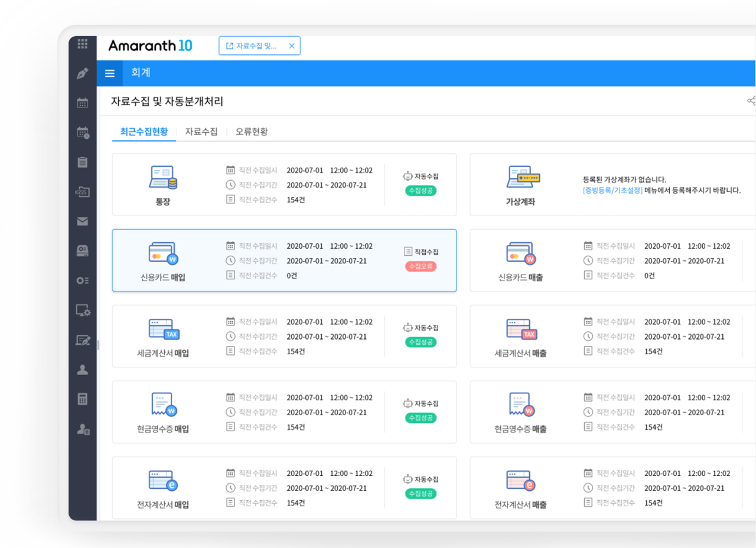Open the clipboard icon in sidebar
Screen dimensions: 756x548
click(83, 162)
